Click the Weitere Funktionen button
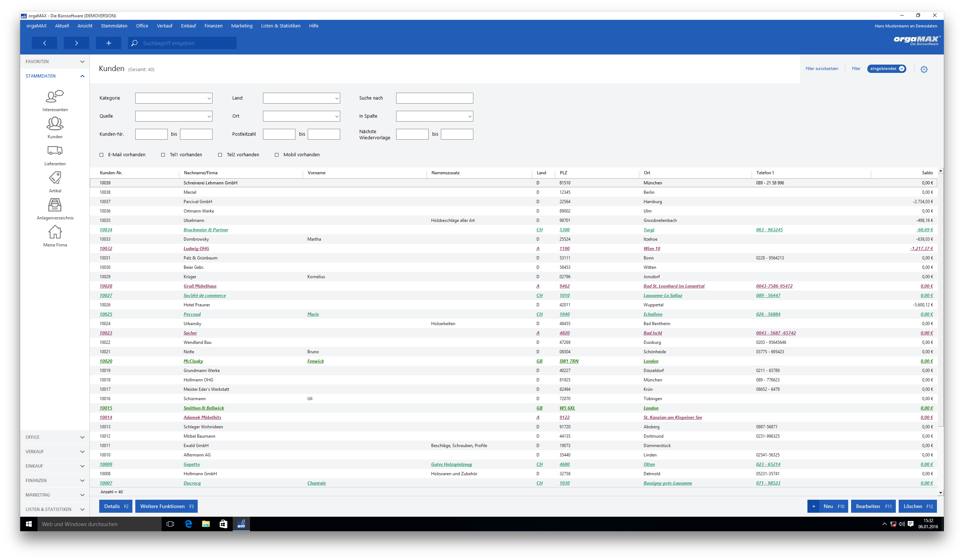Viewport: 964px width, 560px height. [166, 507]
